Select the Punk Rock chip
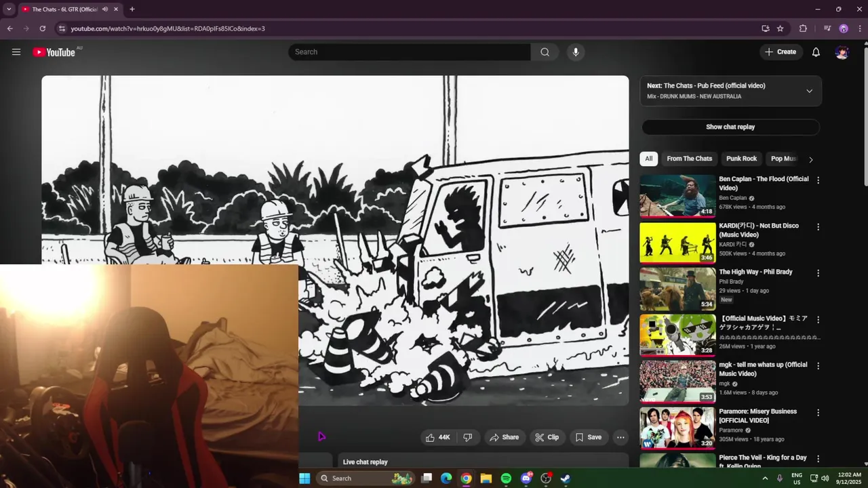Image resolution: width=868 pixels, height=488 pixels. (741, 159)
